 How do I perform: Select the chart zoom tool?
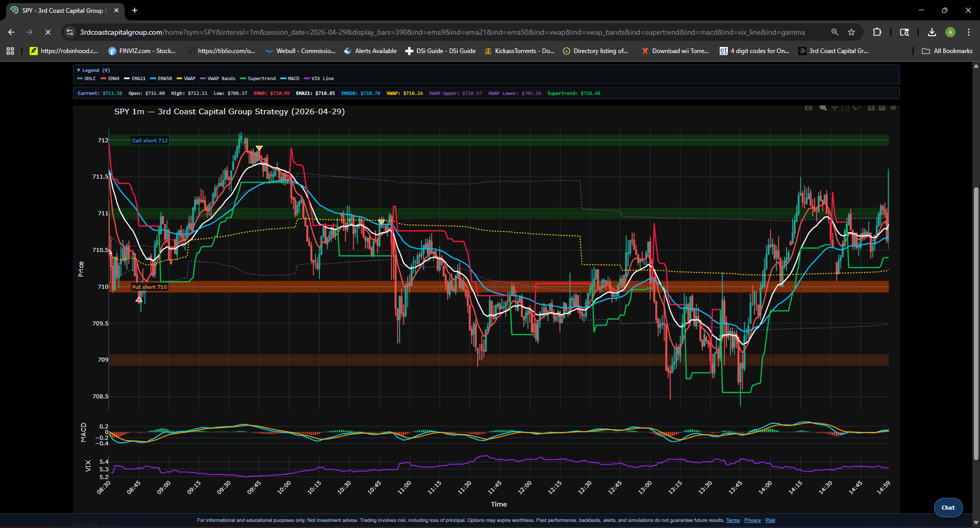point(823,108)
